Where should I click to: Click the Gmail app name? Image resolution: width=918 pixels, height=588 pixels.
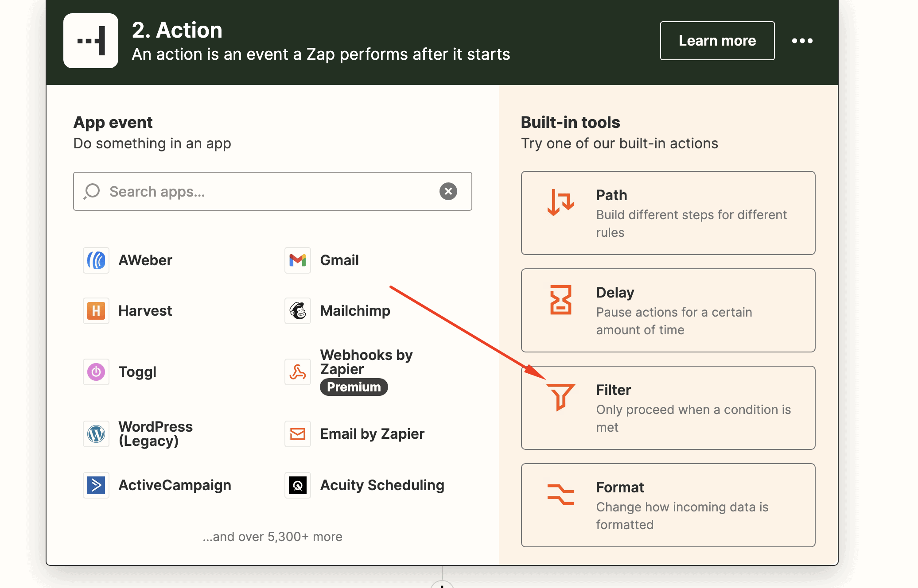[x=339, y=260]
